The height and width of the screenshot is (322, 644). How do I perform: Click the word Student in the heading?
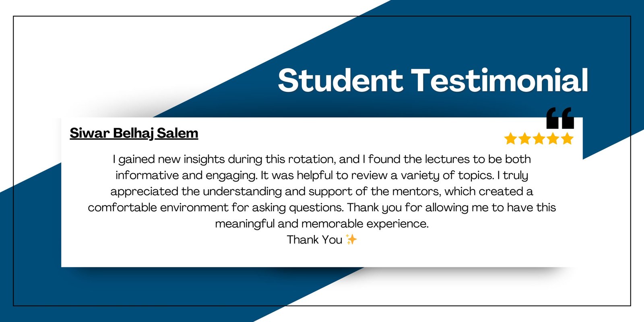click(340, 80)
